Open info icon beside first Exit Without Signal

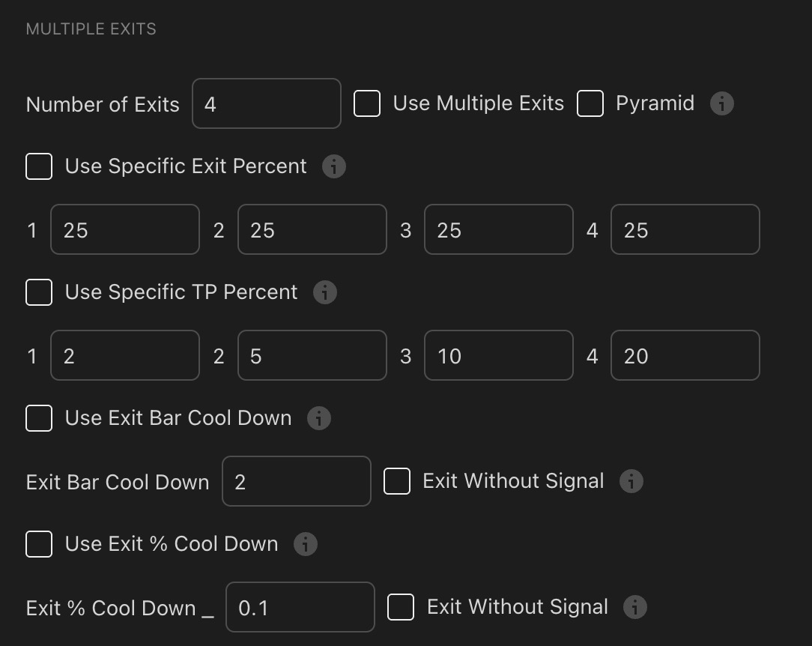click(x=631, y=481)
